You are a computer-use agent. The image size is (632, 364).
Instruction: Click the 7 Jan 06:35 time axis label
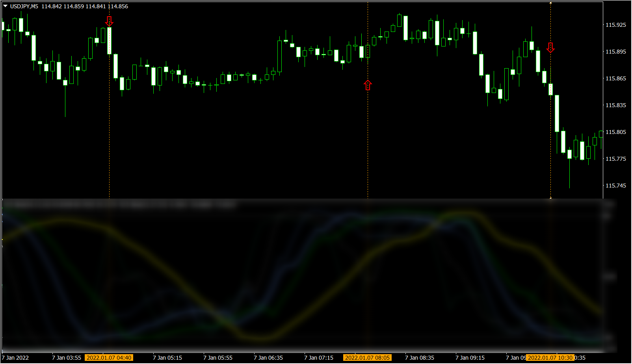[268, 358]
